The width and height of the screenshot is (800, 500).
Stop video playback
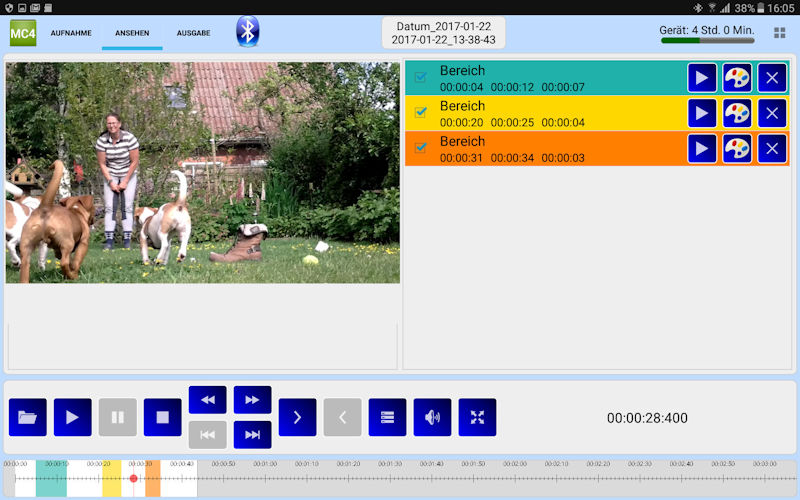(x=162, y=417)
